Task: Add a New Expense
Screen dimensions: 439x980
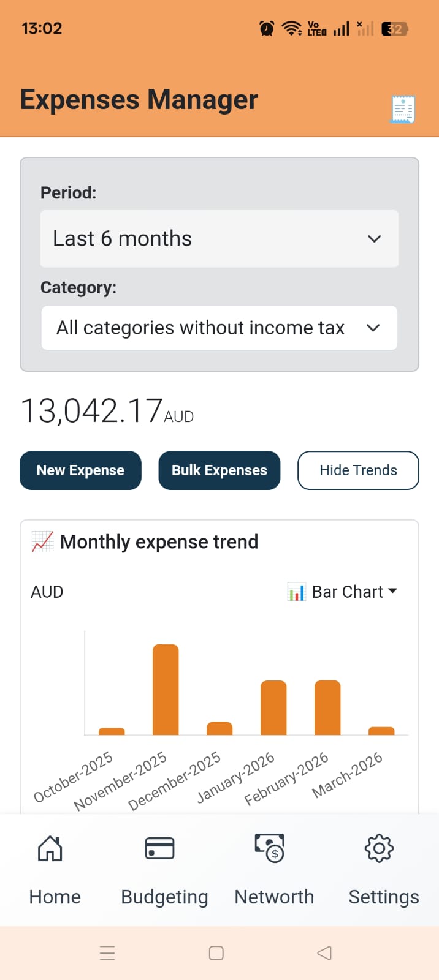Action: (80, 470)
